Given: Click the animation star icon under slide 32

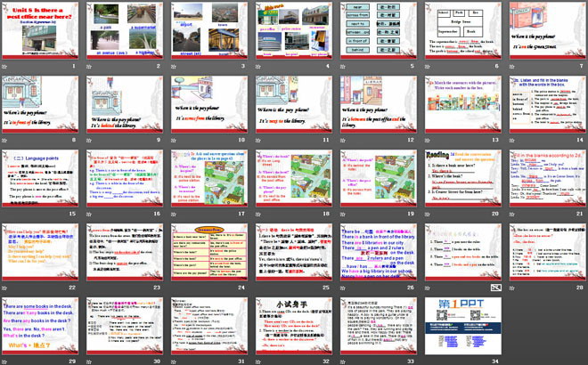Looking at the screenshot, I should click(258, 361).
